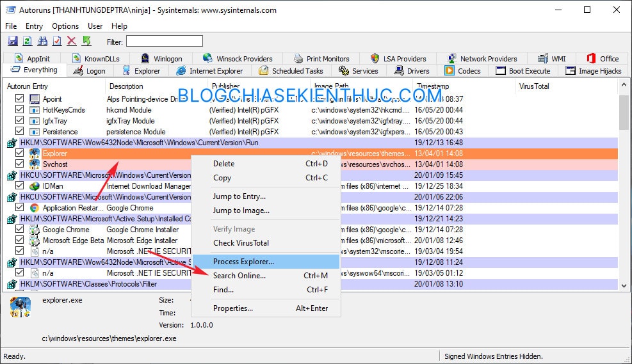Uncheck the IgfxTray checkbox
The height and width of the screenshot is (364, 632).
click(x=19, y=120)
